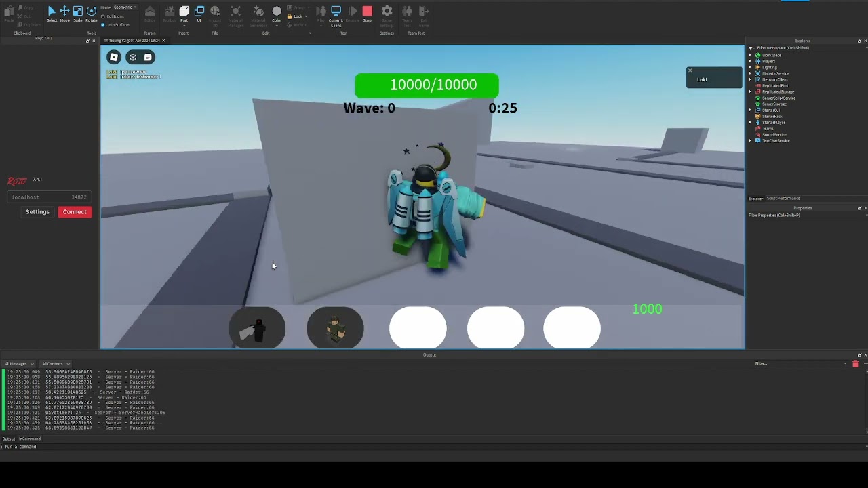The width and height of the screenshot is (868, 488).
Task: Stop the playtest session
Action: tap(367, 11)
